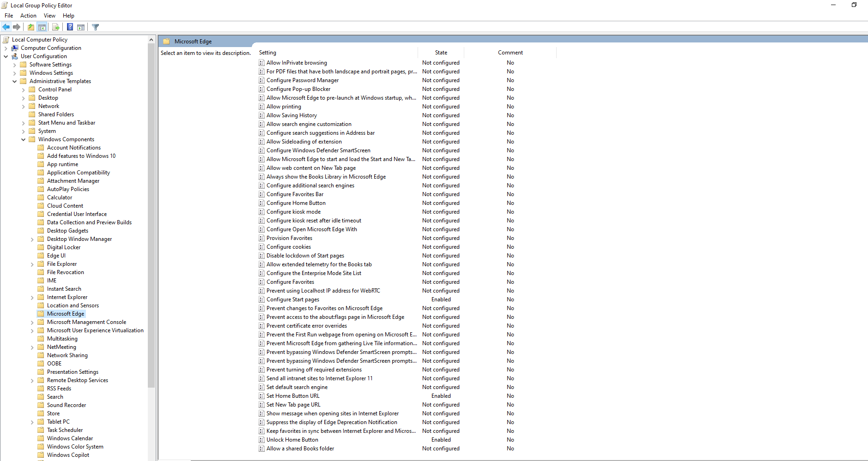
Task: Toggle Show/Hide Console Tree icon
Action: [x=42, y=27]
